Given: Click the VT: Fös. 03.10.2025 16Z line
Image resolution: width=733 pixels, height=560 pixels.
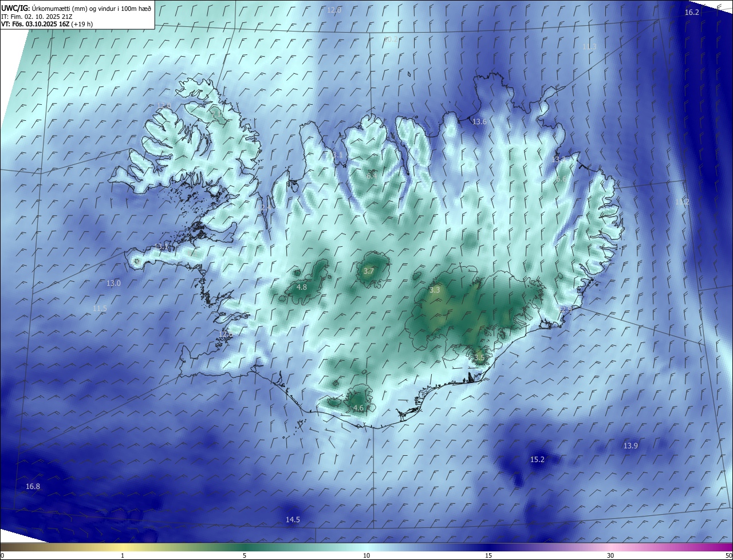Looking at the screenshot, I should point(47,24).
